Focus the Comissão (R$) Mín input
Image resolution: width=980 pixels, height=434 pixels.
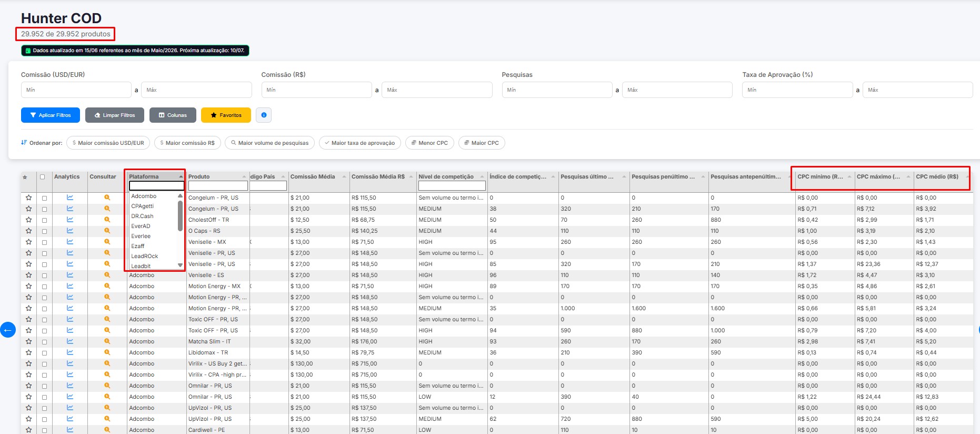[x=316, y=90]
